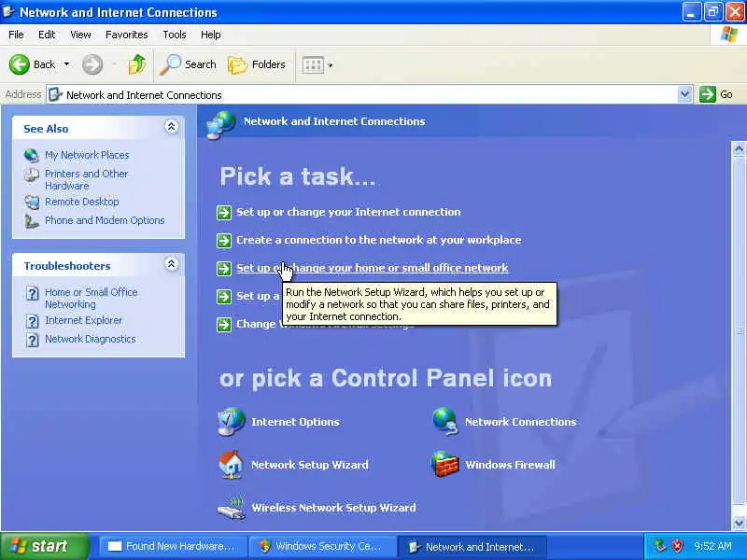Click the vertical scrollbar down arrow
Image resolution: width=747 pixels, height=560 pixels.
coord(739,523)
